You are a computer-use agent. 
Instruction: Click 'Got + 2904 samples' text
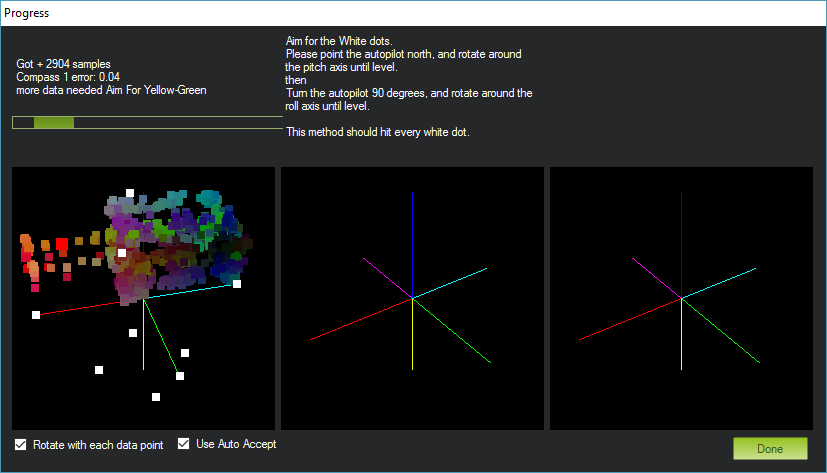[63, 64]
